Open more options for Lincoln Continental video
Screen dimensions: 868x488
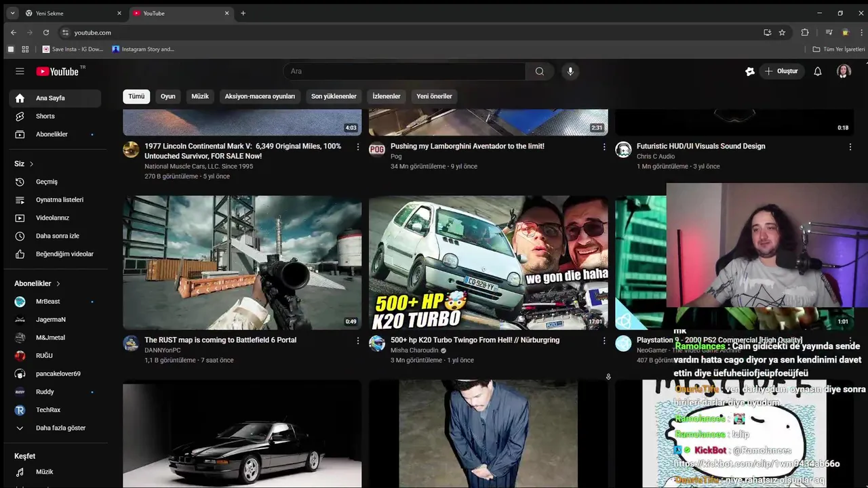click(x=358, y=147)
